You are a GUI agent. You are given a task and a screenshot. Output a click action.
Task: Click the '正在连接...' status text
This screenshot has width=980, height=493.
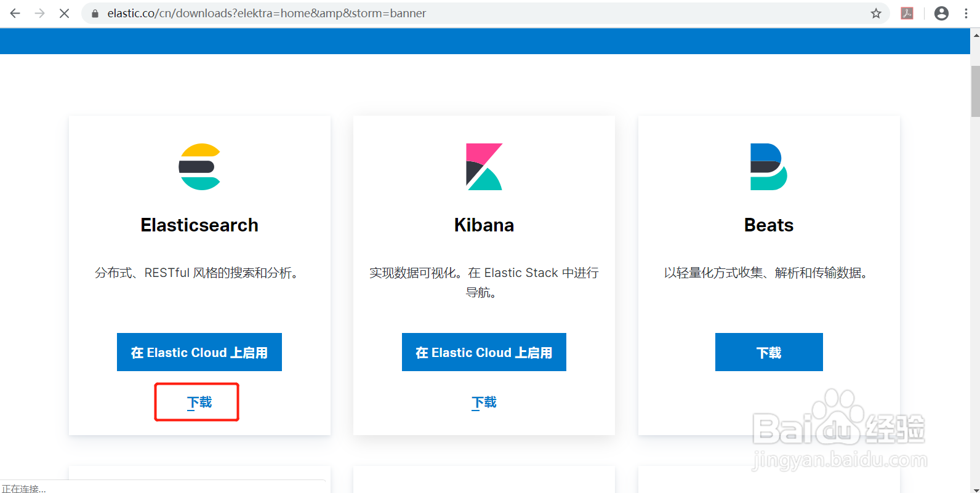[x=24, y=488]
